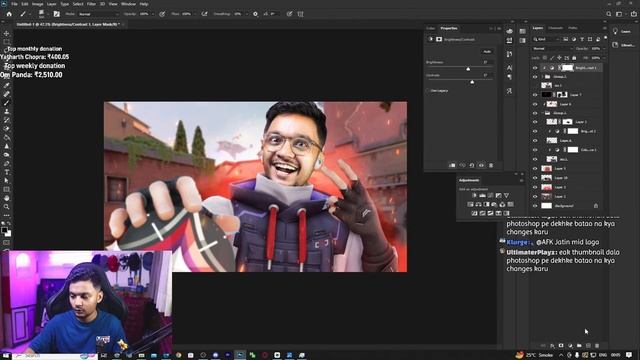Viewport: 640px width, 360px height.
Task: Add a Vibrance adjustment
Action: click(x=507, y=196)
